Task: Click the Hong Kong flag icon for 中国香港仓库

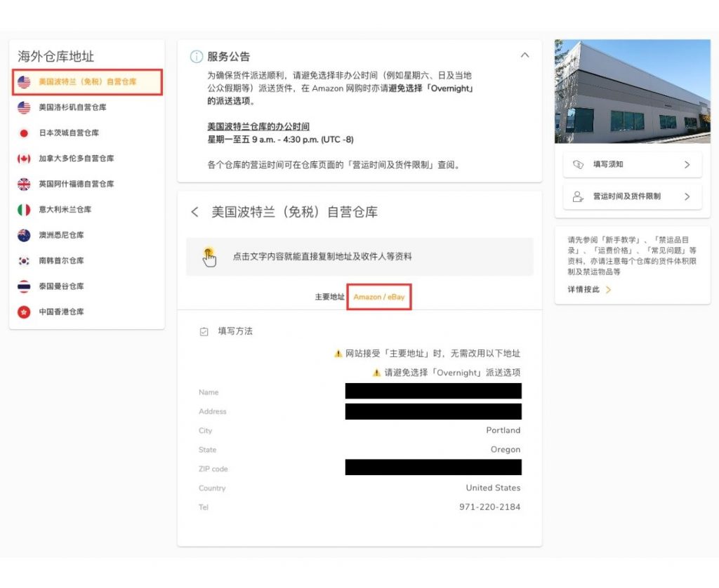Action: click(x=24, y=312)
